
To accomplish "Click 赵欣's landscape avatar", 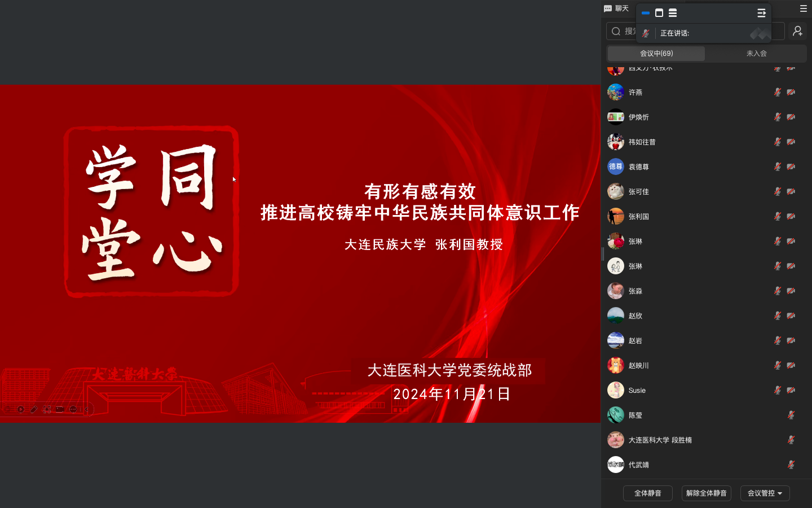I will click(x=616, y=316).
